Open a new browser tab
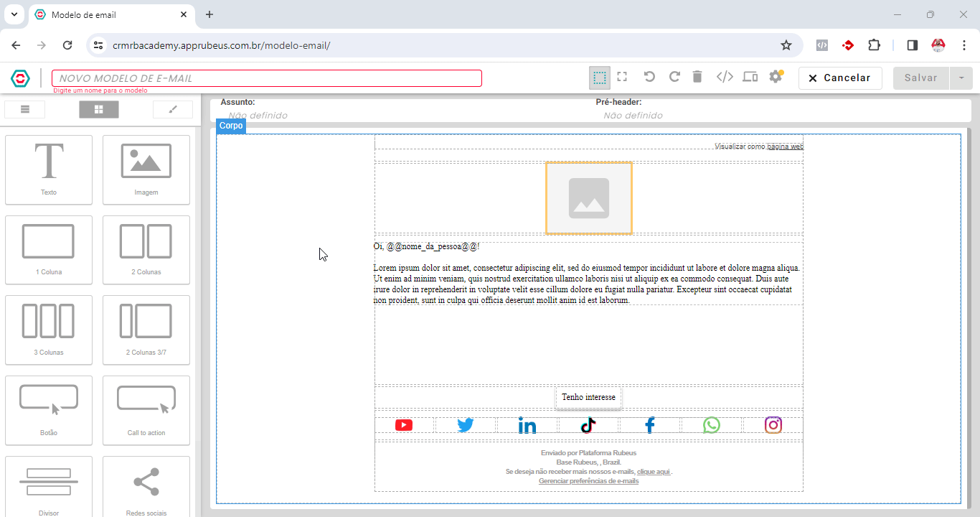The height and width of the screenshot is (517, 980). point(209,14)
